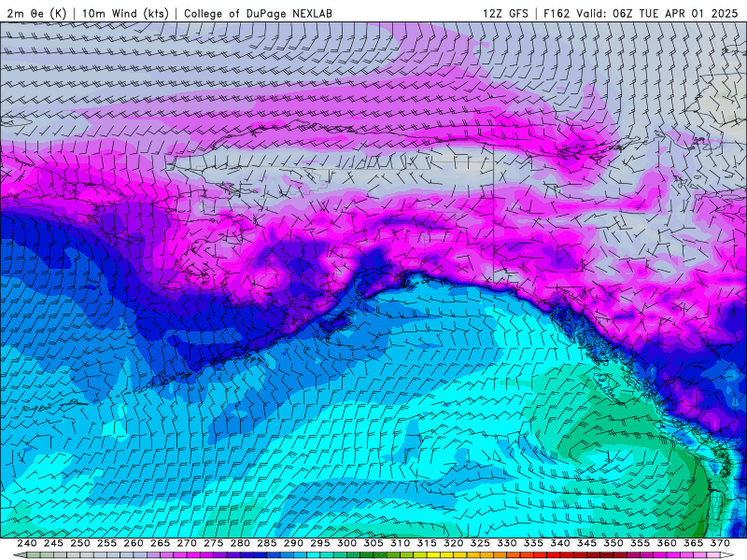Select the 290 legend number
The image size is (747, 560).
coord(293,543)
